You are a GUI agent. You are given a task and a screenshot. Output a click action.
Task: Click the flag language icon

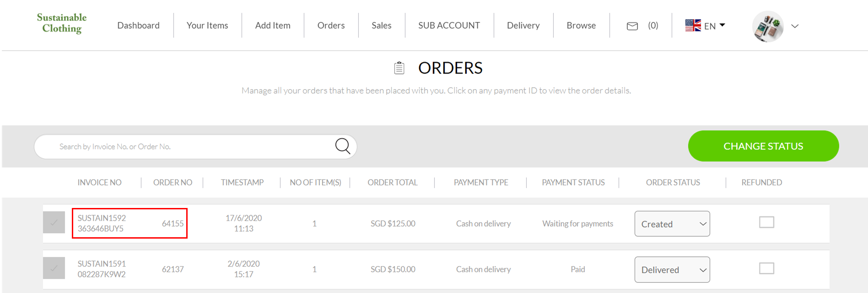tap(693, 25)
